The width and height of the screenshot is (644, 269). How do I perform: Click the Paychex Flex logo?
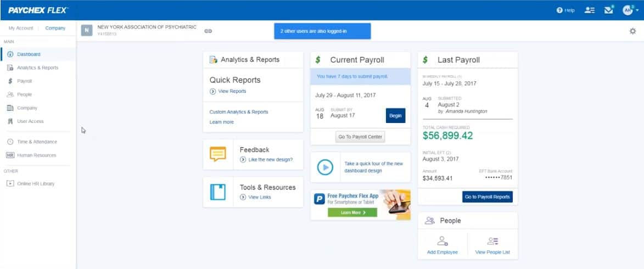[38, 10]
